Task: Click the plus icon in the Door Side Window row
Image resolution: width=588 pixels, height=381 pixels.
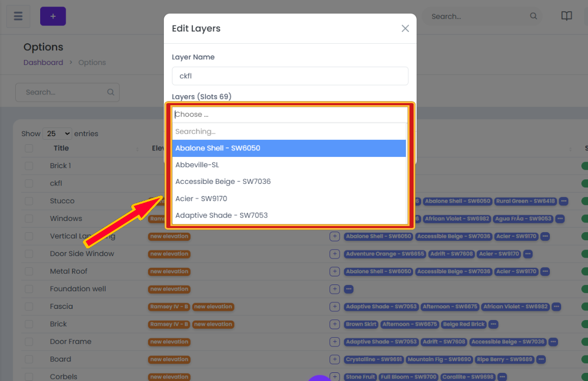Action: tap(335, 254)
